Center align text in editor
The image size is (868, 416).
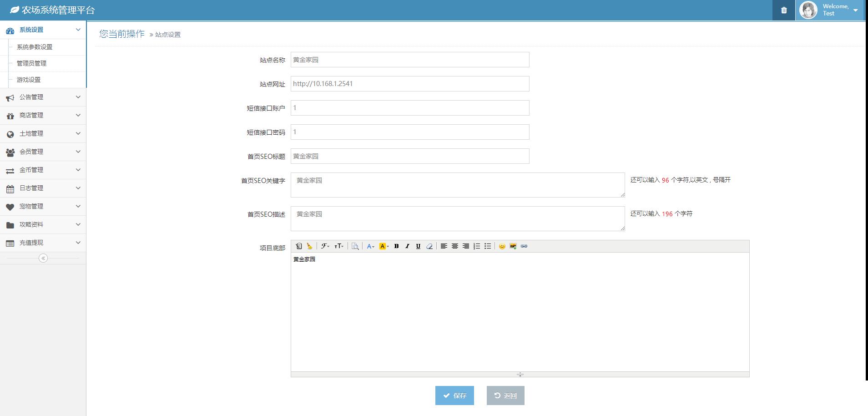[x=455, y=246]
